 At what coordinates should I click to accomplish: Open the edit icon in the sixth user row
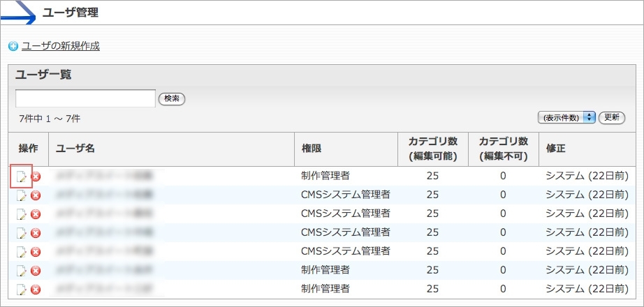point(22,271)
